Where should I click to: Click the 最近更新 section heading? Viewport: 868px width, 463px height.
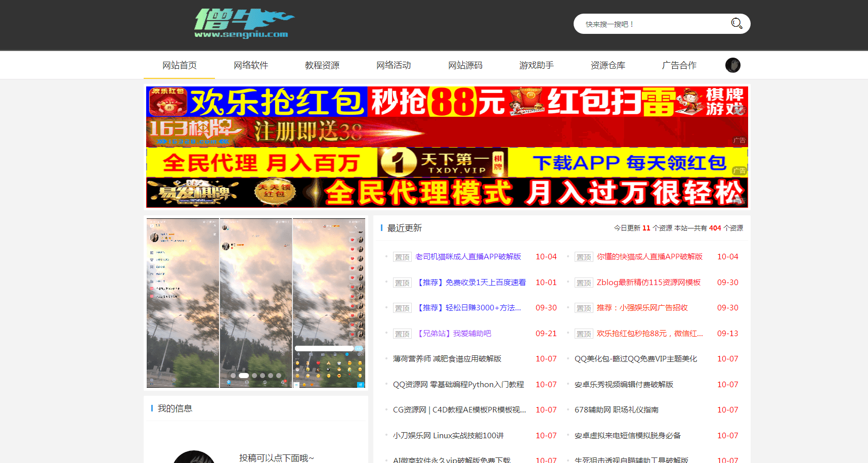[404, 228]
